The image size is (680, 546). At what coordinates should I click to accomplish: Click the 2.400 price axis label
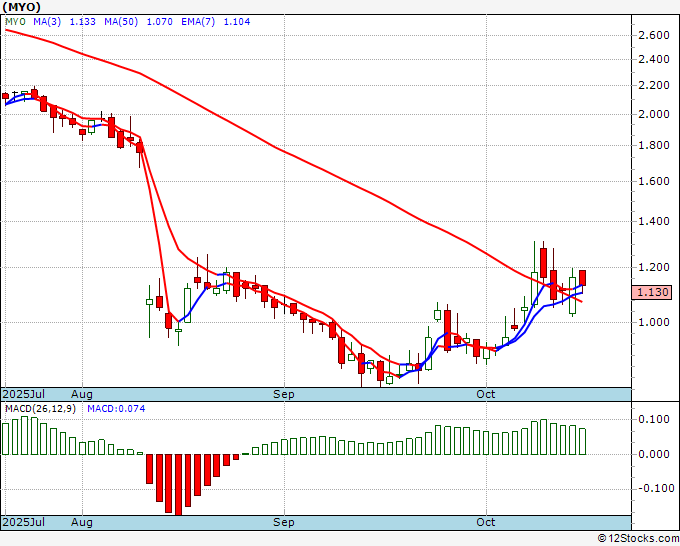(654, 59)
